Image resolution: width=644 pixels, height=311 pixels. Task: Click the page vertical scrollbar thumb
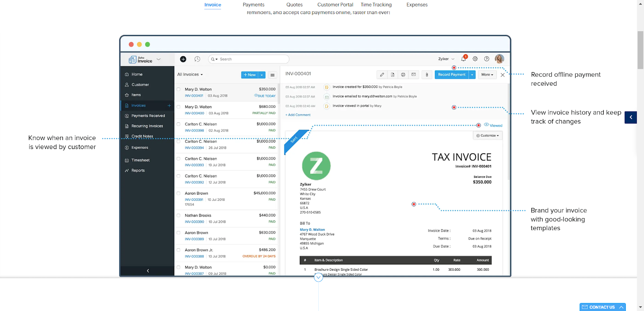tap(640, 50)
